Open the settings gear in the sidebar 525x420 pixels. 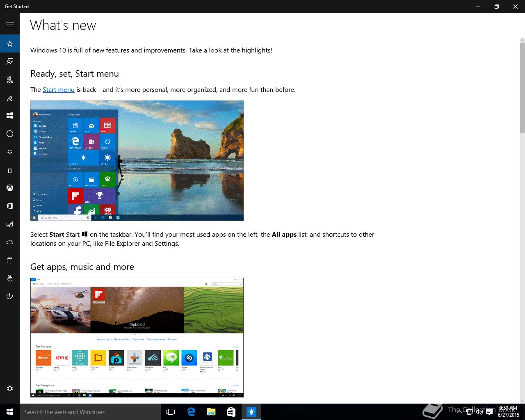tap(10, 388)
